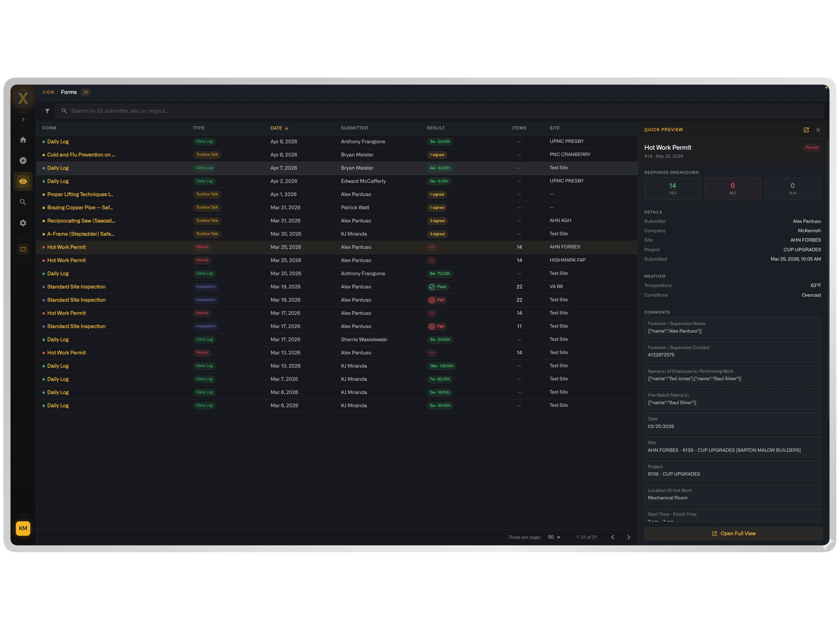
Task: Sort by SITE column header
Action: coord(555,128)
